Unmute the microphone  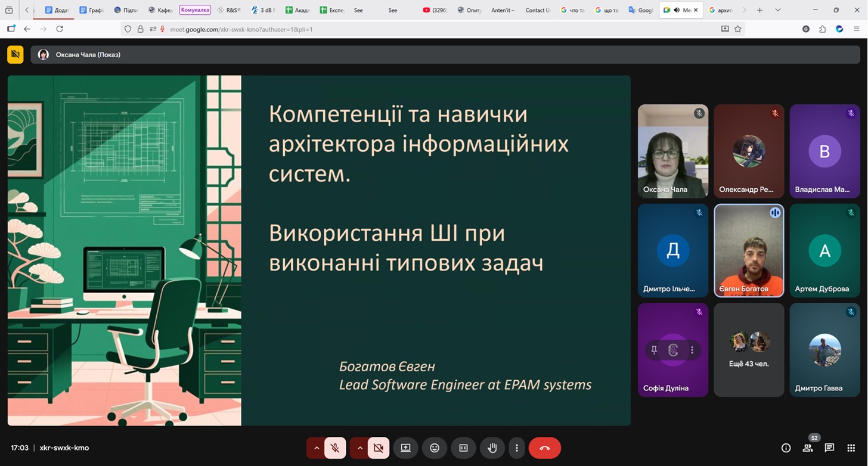point(336,448)
